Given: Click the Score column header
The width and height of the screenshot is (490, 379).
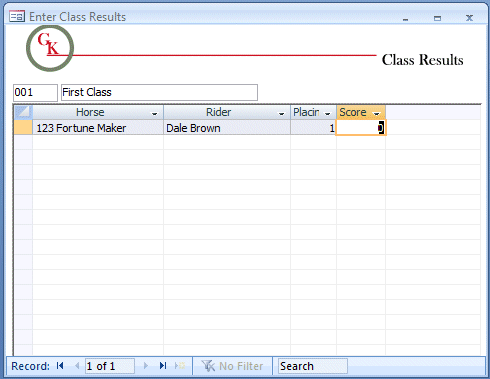Looking at the screenshot, I should [361, 112].
